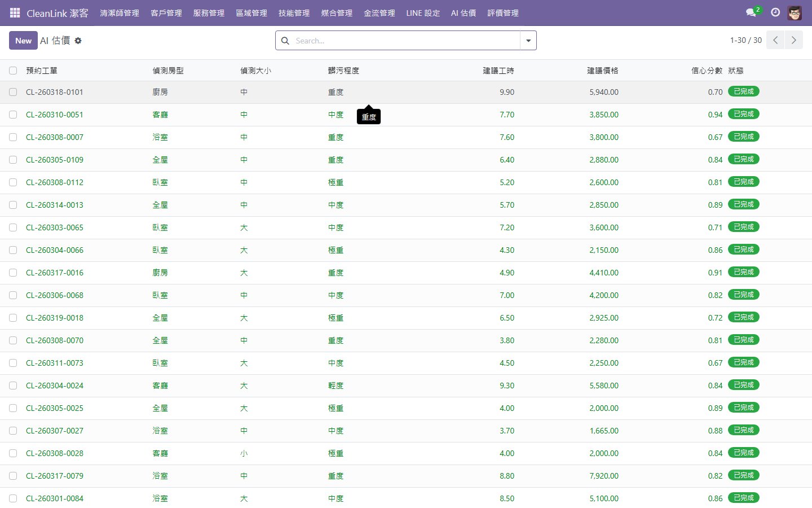Open the chat messages icon

pyautogui.click(x=751, y=12)
